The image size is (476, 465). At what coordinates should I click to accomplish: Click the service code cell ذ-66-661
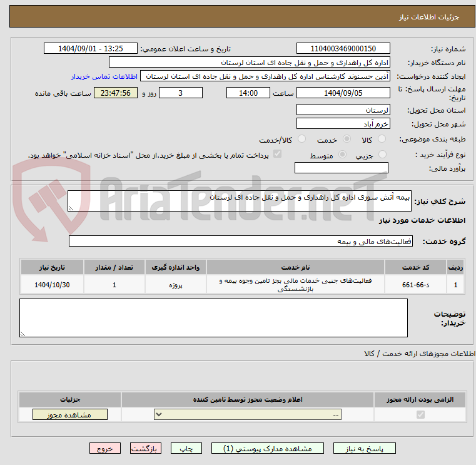pyautogui.click(x=415, y=285)
